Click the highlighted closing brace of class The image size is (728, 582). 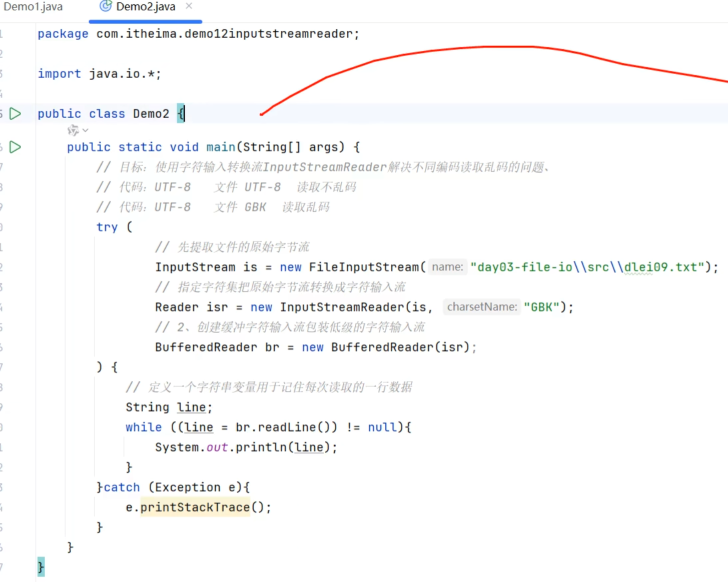(41, 567)
